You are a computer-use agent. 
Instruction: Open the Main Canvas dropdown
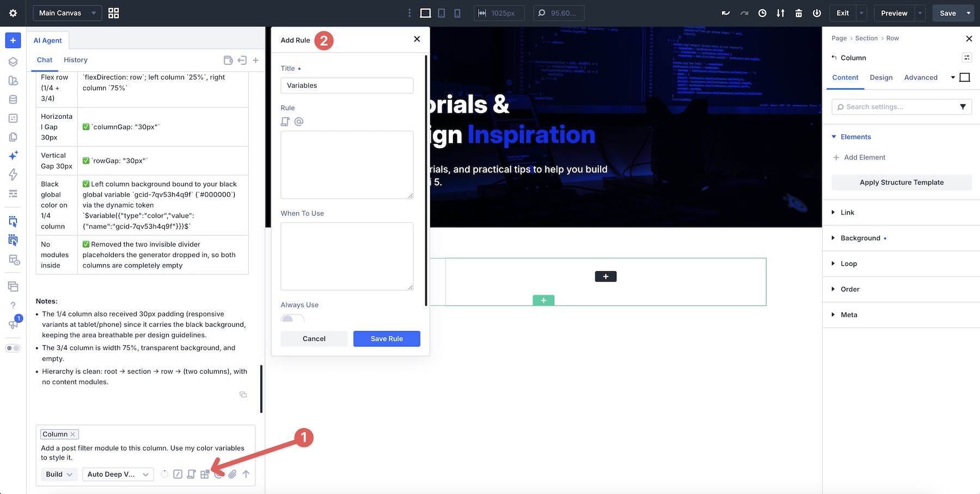click(x=68, y=13)
